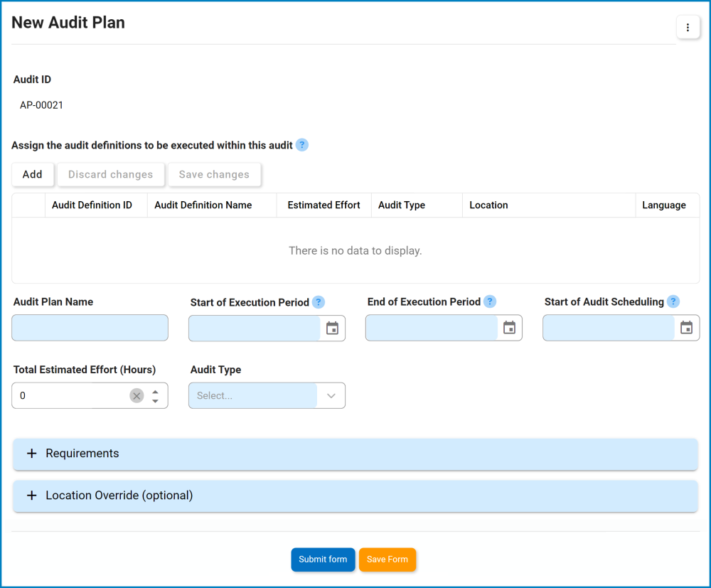Open calendar for End of Execution Period

click(509, 328)
